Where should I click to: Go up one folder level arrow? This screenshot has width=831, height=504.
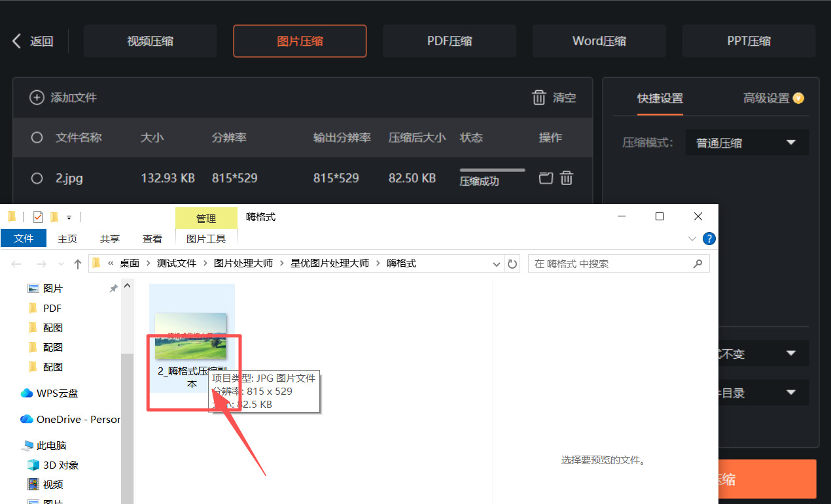point(78,264)
